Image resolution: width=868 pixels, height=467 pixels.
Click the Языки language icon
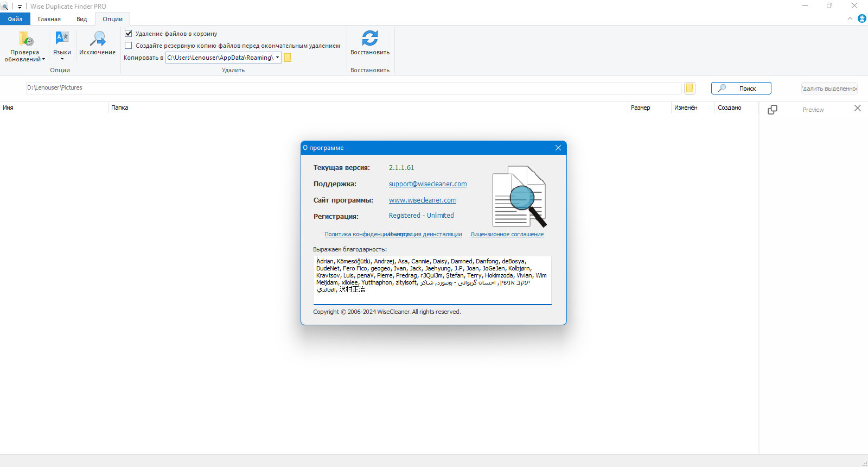pyautogui.click(x=62, y=38)
